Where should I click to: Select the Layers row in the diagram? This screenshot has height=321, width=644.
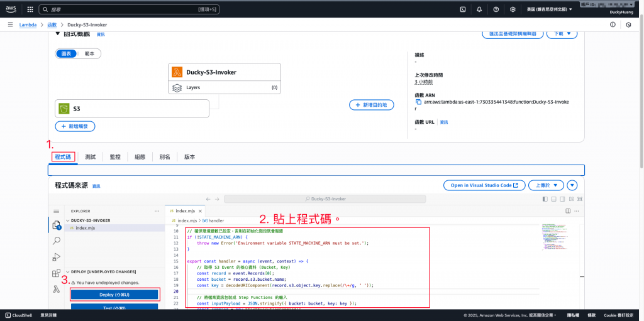(x=225, y=87)
